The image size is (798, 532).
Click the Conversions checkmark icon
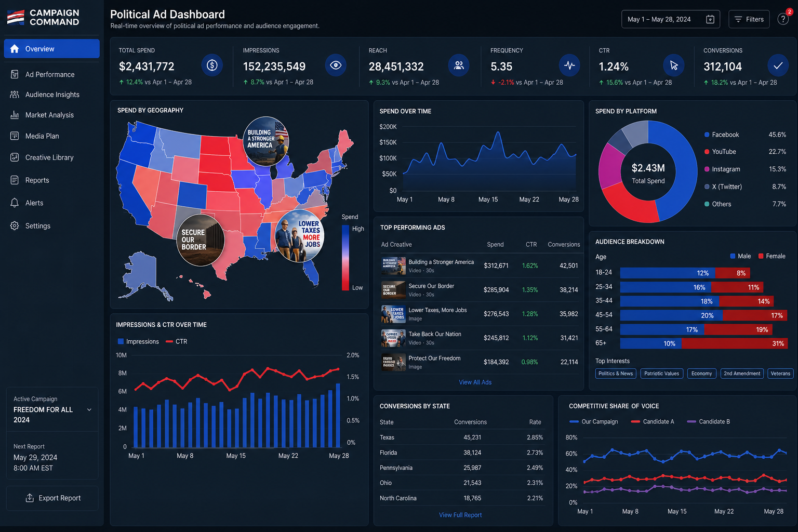[778, 65]
